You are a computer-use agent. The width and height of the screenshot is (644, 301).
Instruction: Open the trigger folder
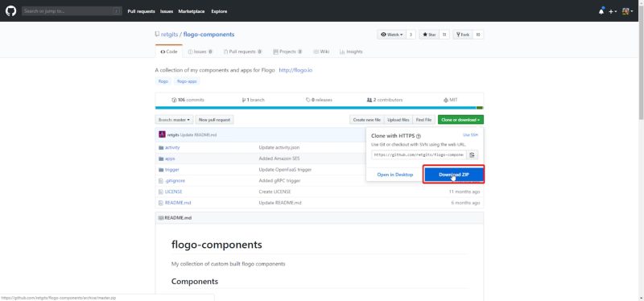coord(171,170)
